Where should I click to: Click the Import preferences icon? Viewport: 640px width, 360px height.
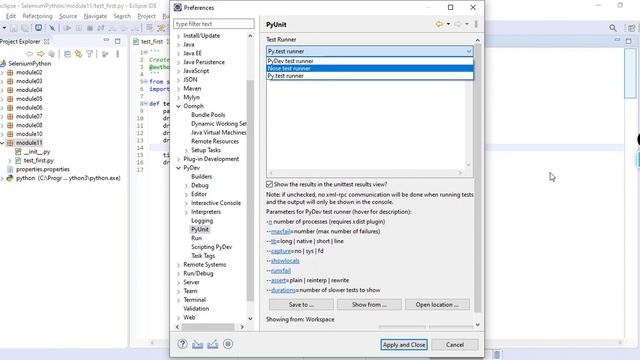[x=198, y=344]
